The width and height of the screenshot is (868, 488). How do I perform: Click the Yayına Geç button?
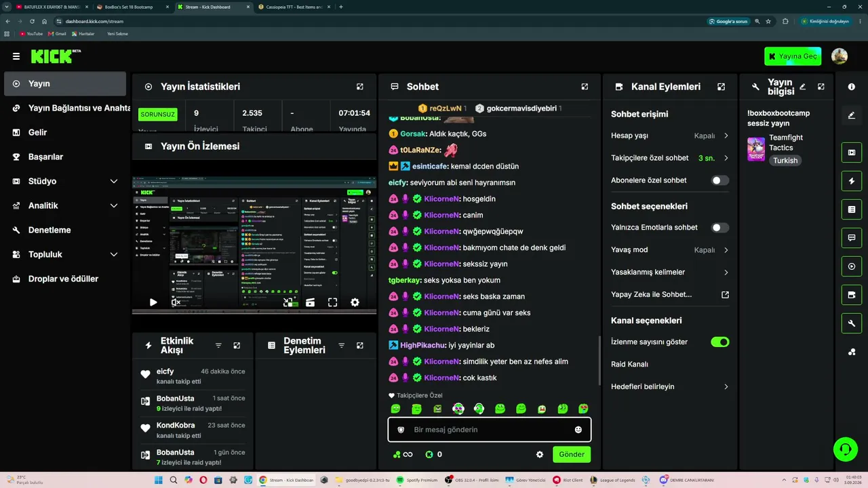coord(793,56)
